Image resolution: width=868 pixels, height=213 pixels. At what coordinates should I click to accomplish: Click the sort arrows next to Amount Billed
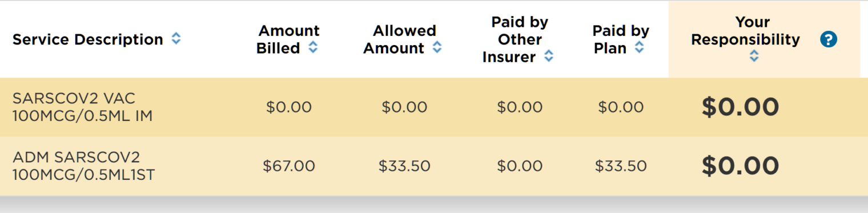313,48
